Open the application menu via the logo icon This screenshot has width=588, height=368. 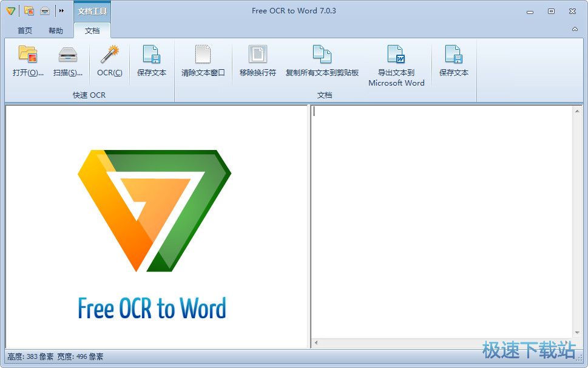coord(10,10)
